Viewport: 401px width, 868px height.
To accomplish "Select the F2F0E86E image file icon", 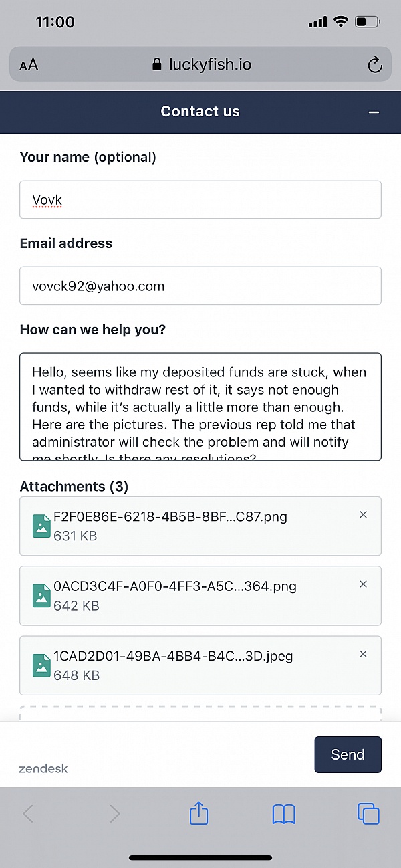I will coord(41,526).
